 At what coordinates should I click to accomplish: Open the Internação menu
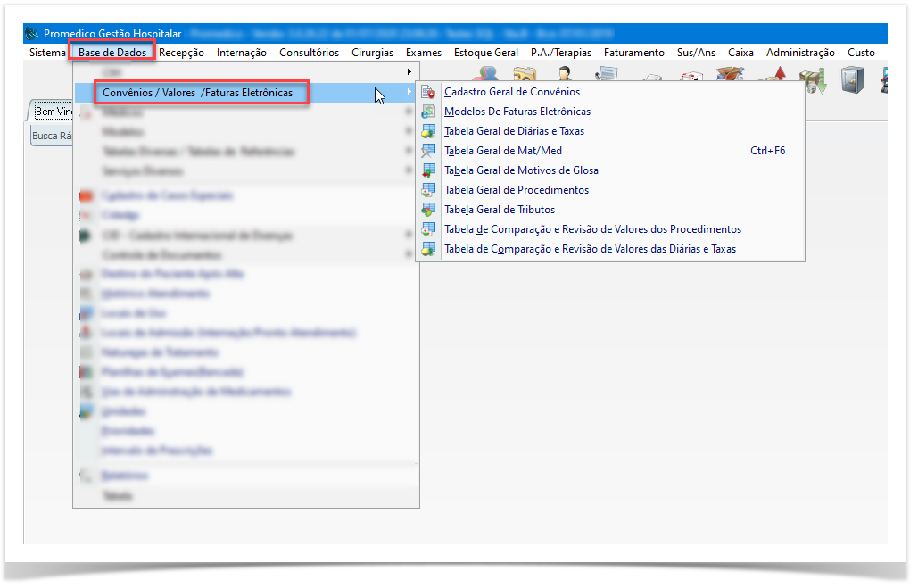(241, 53)
